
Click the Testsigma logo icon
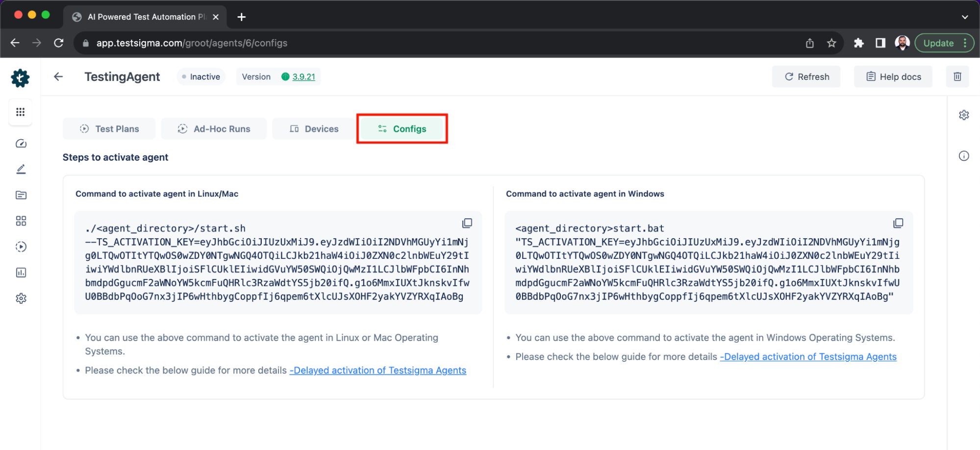pyautogui.click(x=20, y=78)
